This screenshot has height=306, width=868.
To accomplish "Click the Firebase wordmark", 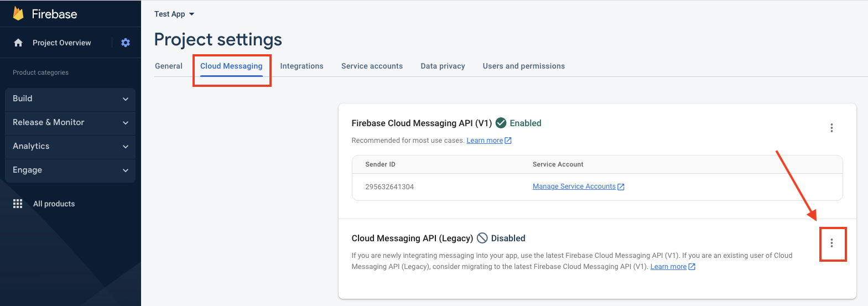I will [54, 14].
